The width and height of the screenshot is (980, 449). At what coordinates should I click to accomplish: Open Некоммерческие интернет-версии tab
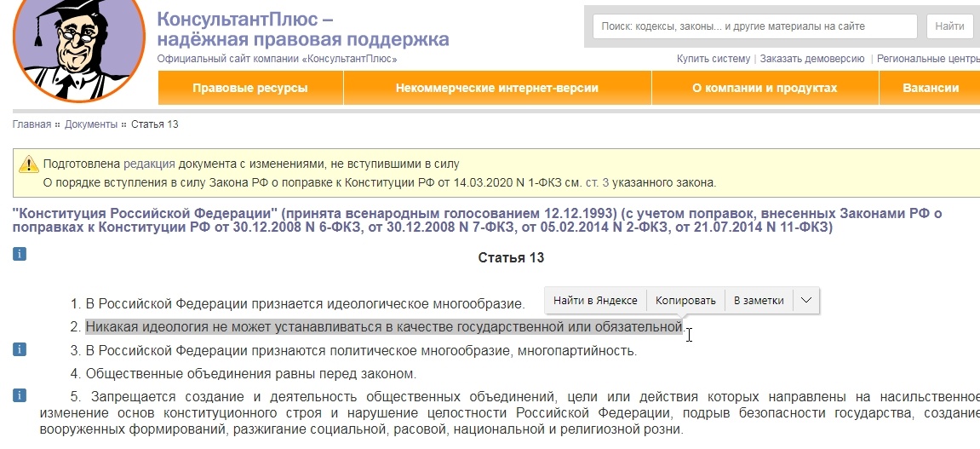[497, 88]
